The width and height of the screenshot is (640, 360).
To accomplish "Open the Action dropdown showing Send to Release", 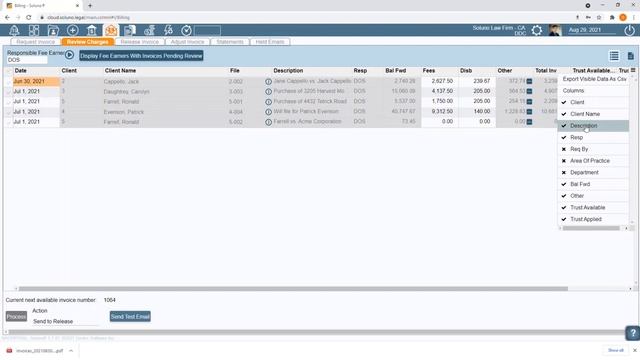I will pyautogui.click(x=65, y=322).
